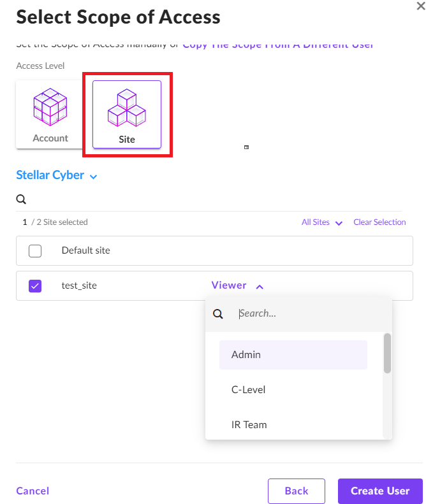Click the role list scrollbar thumb
Screen dimensions: 426x504
387,353
